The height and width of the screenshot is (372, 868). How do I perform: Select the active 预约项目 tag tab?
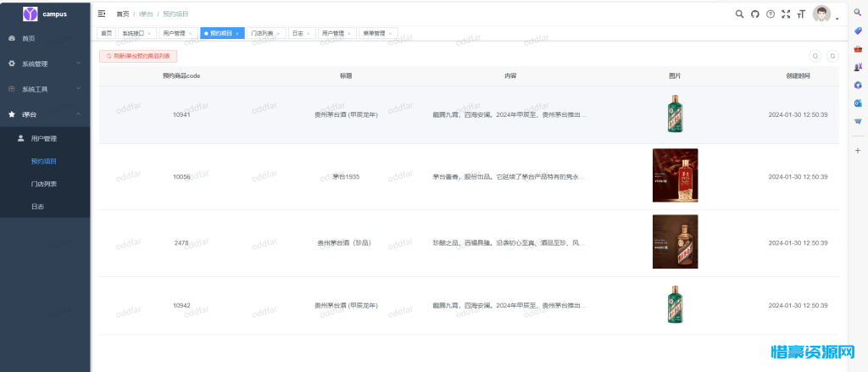point(223,33)
